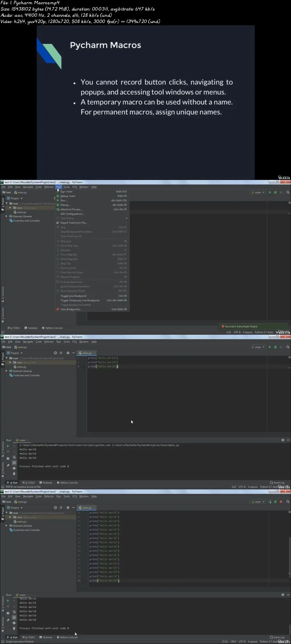Click Collapse All icon in 27-line window Project panel
Viewport: 291px width, 644px height.
[x=61, y=507]
